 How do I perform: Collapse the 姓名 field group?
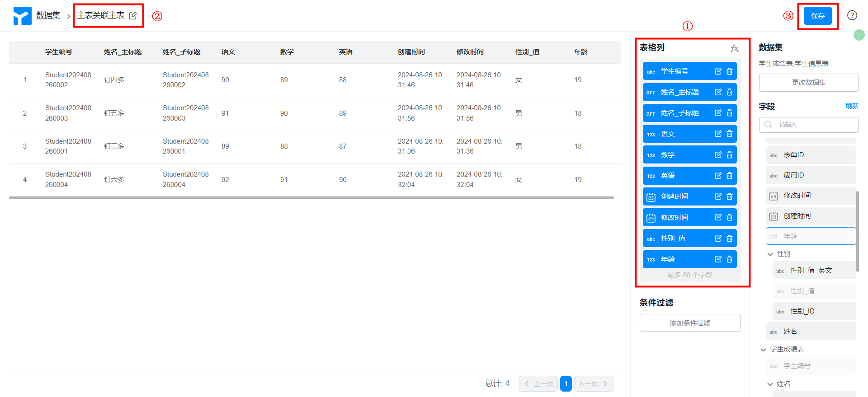(770, 384)
